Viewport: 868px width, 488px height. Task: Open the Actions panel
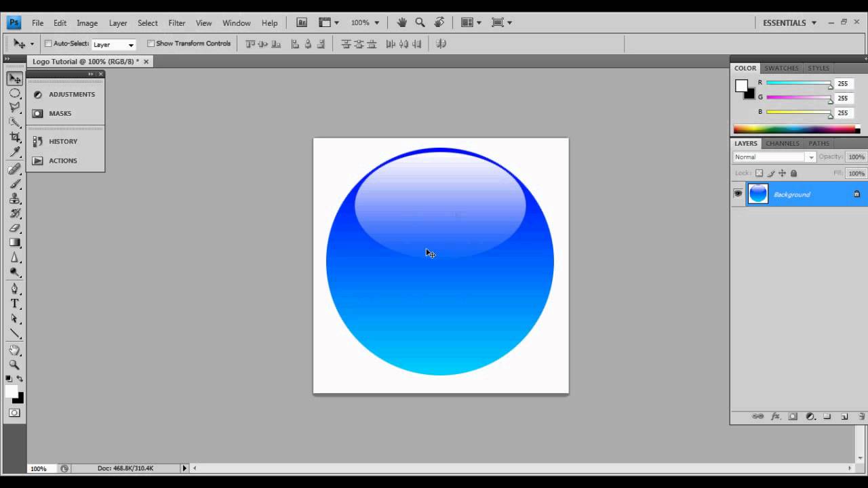pos(62,161)
